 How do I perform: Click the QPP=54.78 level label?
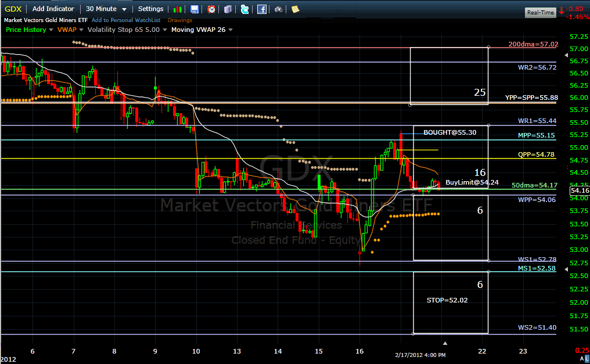click(536, 154)
